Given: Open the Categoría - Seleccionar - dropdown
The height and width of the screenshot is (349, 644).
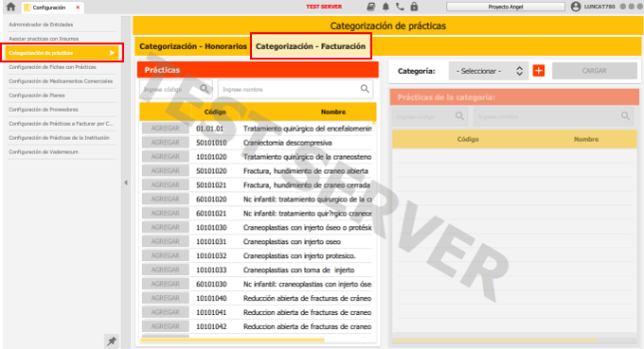Looking at the screenshot, I should [489, 71].
